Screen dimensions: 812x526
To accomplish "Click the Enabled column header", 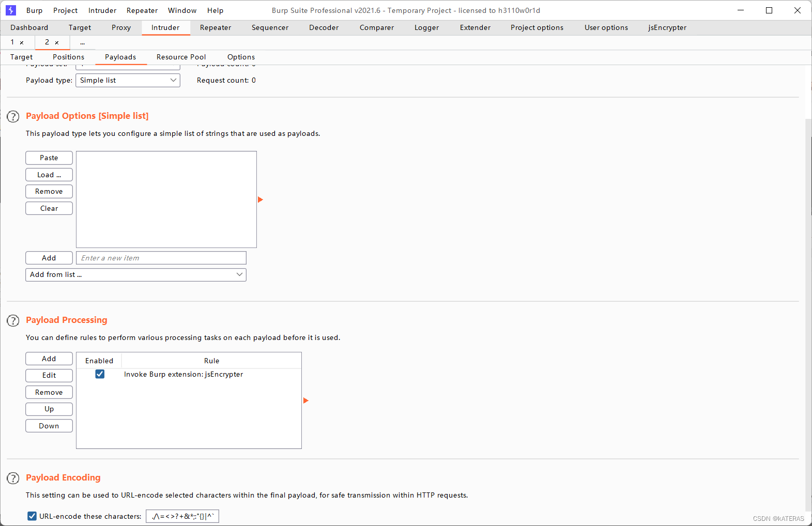I will coord(99,361).
